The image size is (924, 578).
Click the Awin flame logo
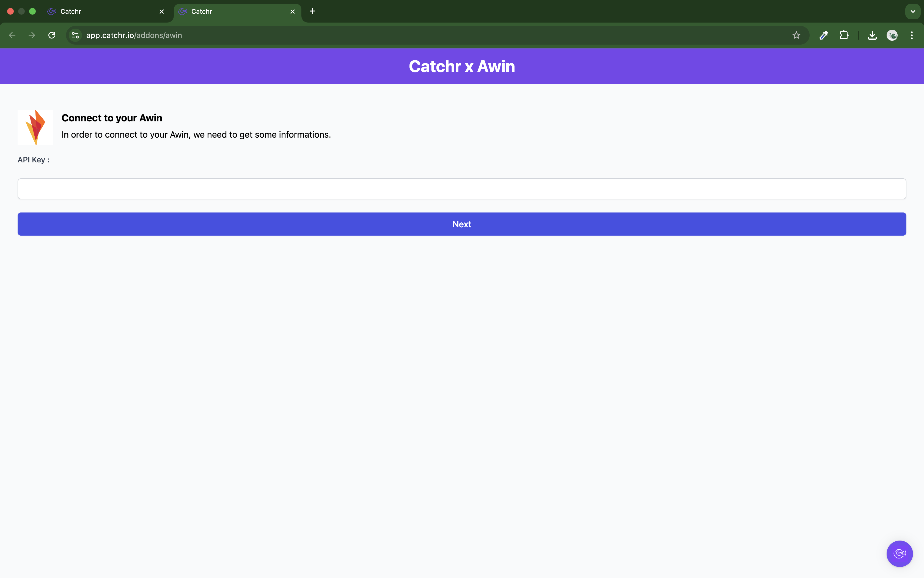tap(35, 128)
